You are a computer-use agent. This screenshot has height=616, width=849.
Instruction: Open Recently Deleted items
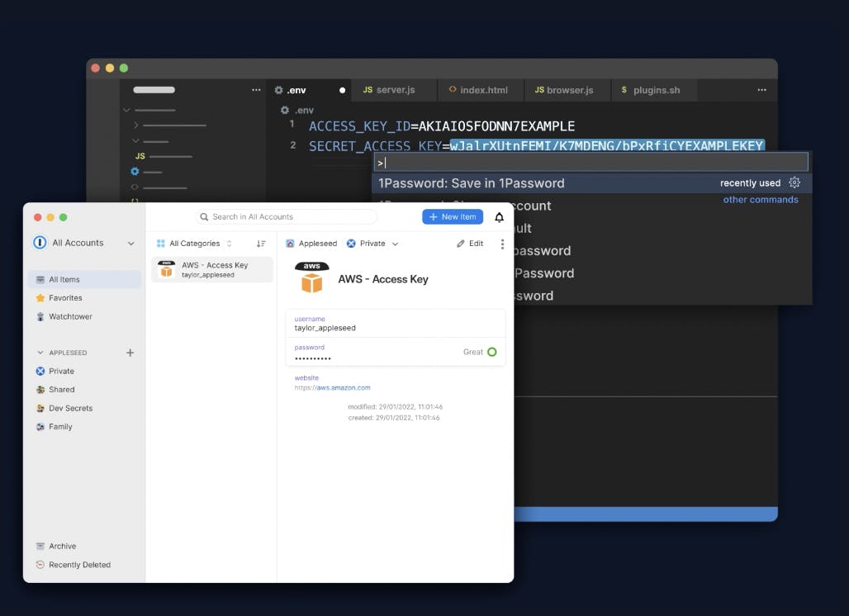79,565
